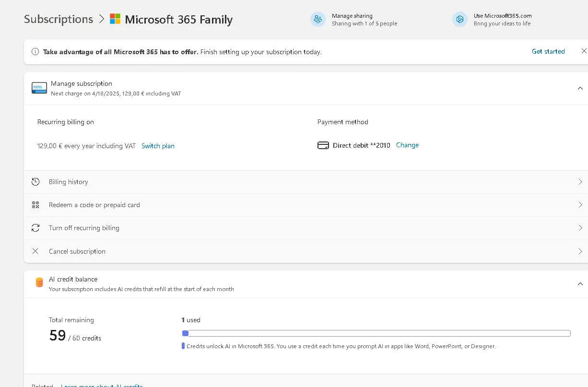Open the Cancel subscription chevron arrow
The width and height of the screenshot is (588, 387).
point(580,251)
